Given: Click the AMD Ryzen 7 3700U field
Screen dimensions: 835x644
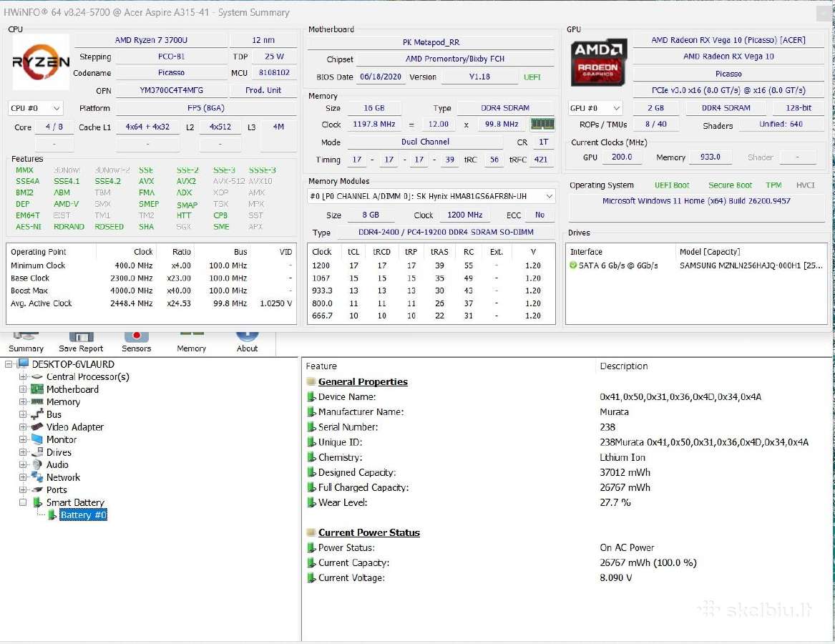Looking at the screenshot, I should click(x=151, y=40).
